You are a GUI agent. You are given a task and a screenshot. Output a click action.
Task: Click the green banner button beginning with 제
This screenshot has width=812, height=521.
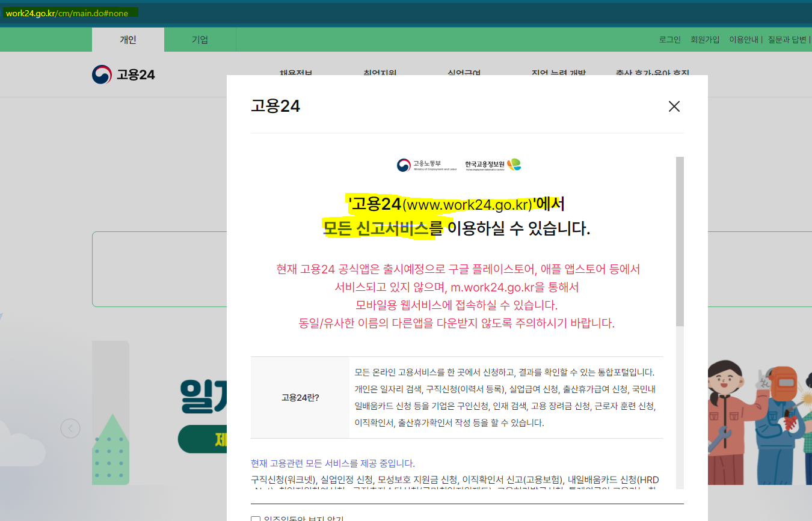tap(202, 439)
